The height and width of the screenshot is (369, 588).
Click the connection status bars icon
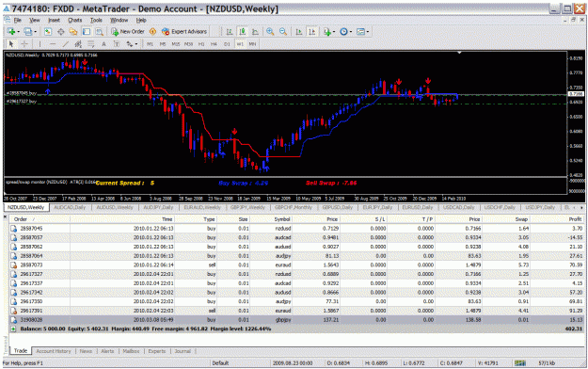520,363
